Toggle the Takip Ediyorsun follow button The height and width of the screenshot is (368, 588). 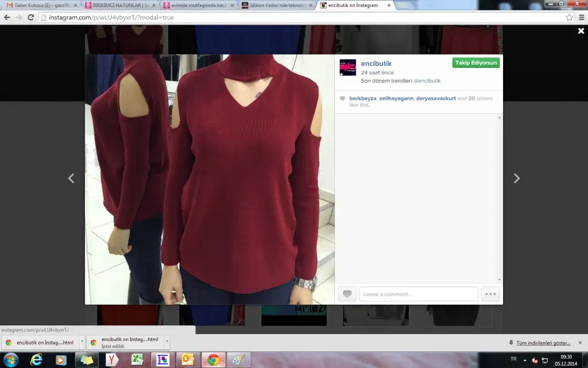[475, 63]
